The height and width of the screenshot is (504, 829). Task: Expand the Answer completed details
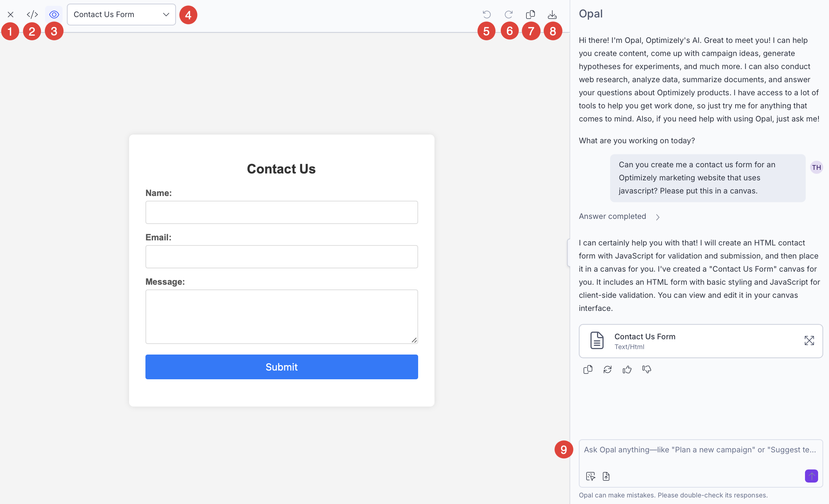tap(657, 217)
